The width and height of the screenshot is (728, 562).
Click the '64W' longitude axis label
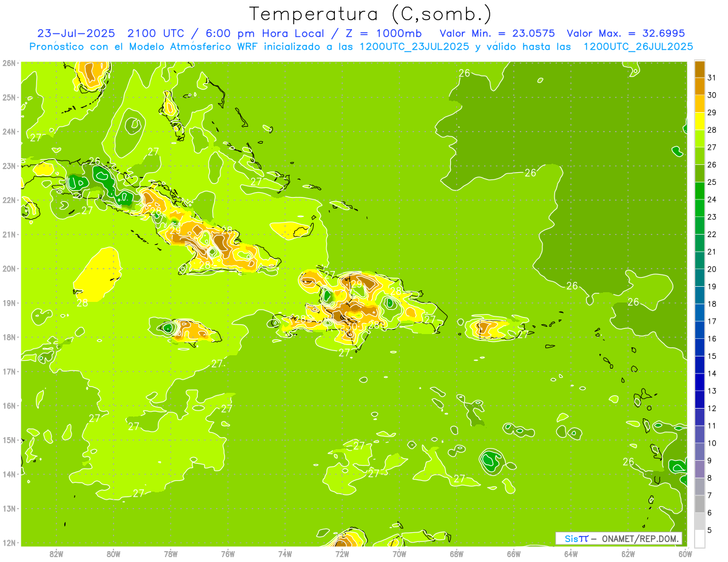click(571, 554)
